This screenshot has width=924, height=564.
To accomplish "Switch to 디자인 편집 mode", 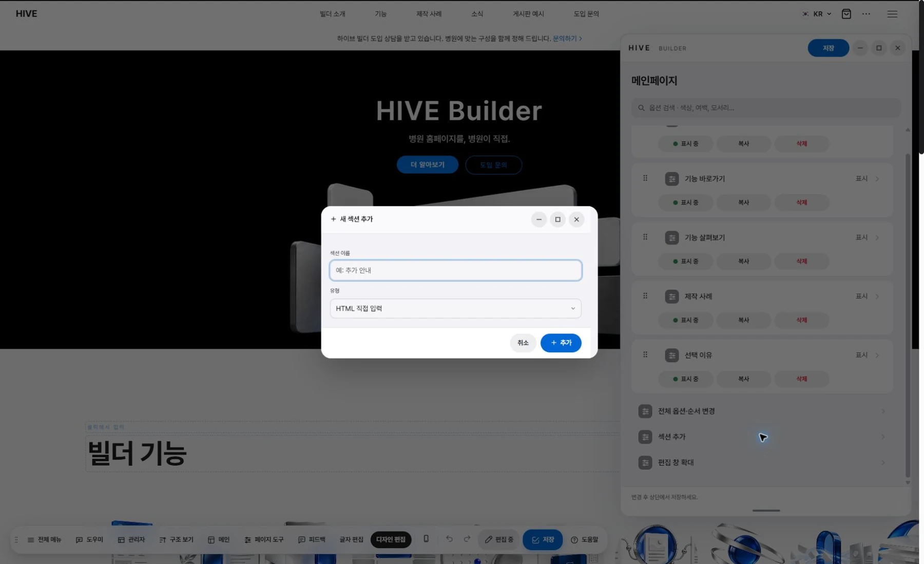I will 391,540.
